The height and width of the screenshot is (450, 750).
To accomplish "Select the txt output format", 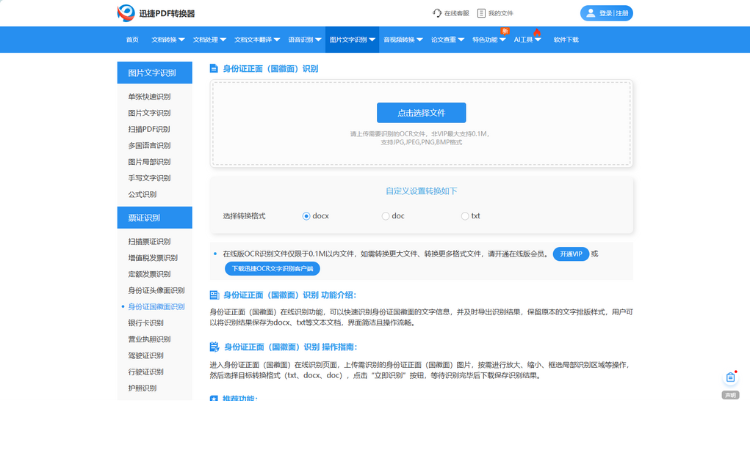I will (x=465, y=216).
